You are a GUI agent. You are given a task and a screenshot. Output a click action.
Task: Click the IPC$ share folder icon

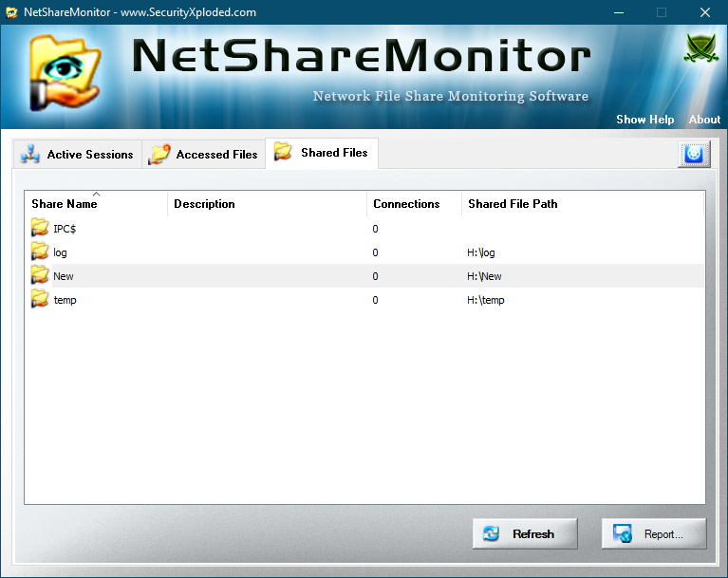(x=40, y=228)
